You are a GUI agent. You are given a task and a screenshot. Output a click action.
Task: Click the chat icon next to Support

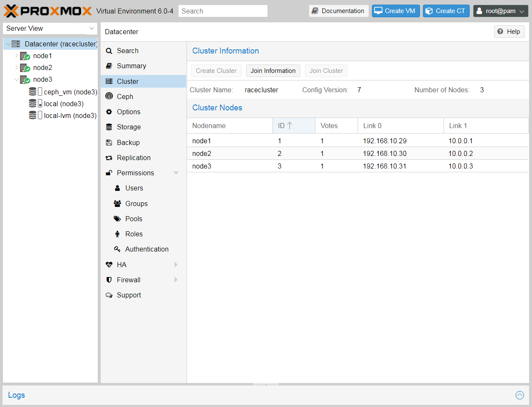[x=109, y=295]
